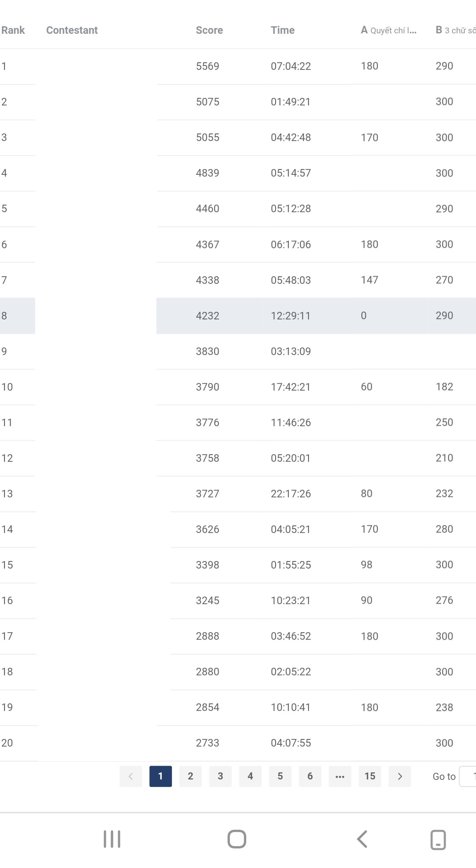The height and width of the screenshot is (868, 476).
Task: Select the highlighted rank 8 row score 4232
Action: point(208,316)
